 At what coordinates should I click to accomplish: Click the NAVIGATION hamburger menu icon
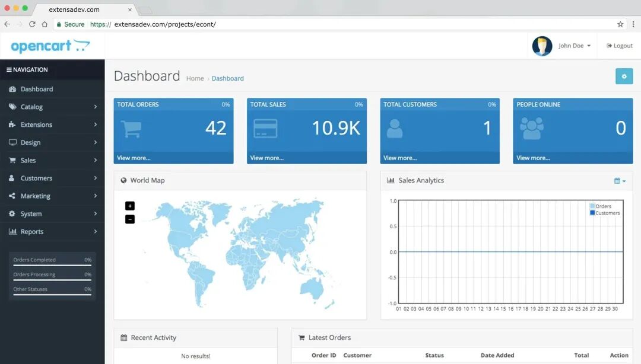(9, 70)
